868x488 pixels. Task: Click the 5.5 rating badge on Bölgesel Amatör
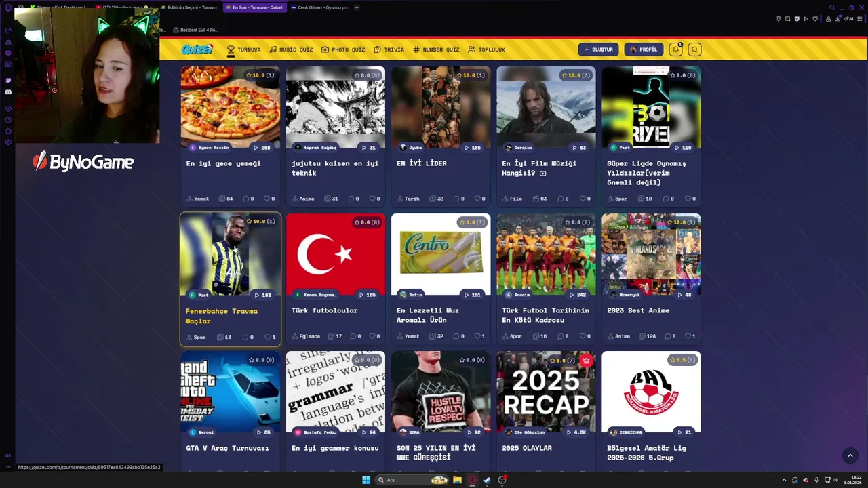pyautogui.click(x=681, y=360)
